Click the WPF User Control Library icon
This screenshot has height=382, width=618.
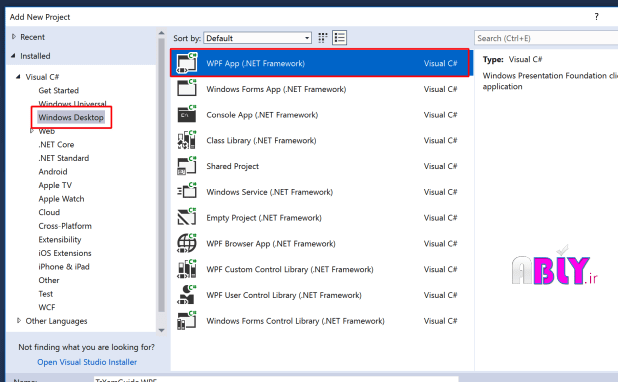point(187,295)
